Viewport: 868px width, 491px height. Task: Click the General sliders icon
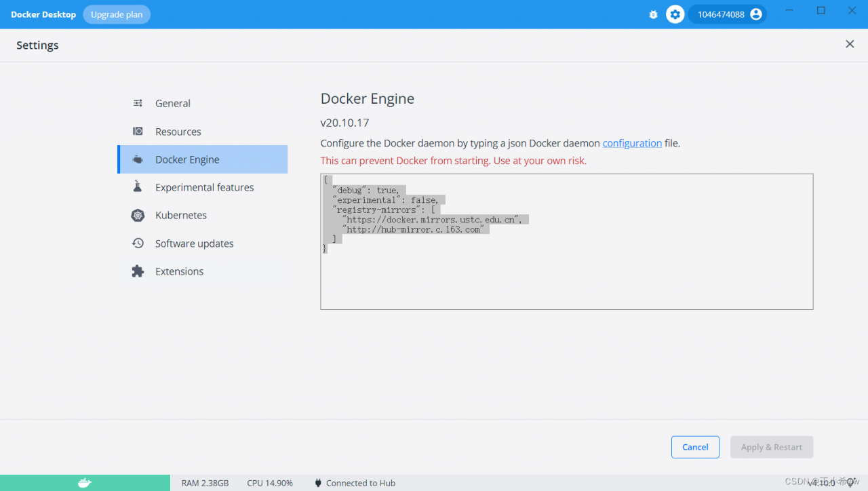(x=138, y=103)
